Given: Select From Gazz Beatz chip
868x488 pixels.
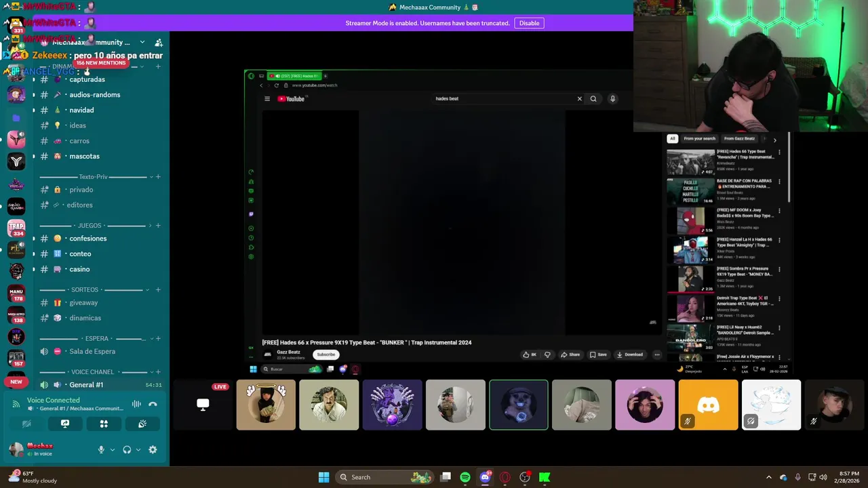Looking at the screenshot, I should click(x=739, y=139).
